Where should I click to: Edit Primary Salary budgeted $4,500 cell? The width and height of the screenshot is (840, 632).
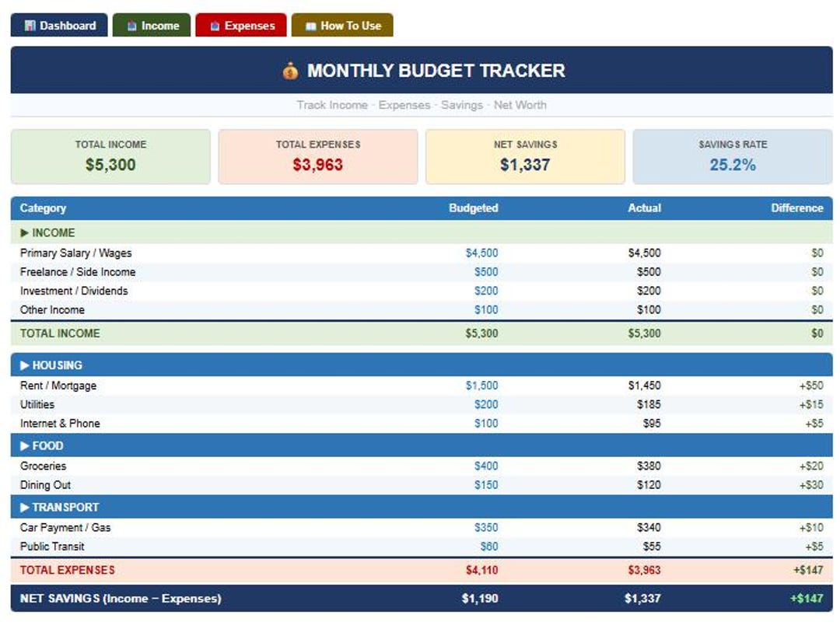point(481,253)
